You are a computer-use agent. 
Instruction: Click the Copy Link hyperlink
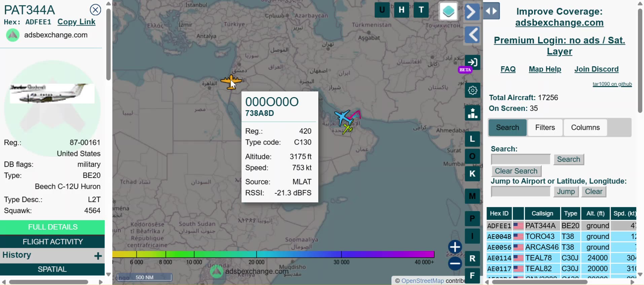point(76,22)
